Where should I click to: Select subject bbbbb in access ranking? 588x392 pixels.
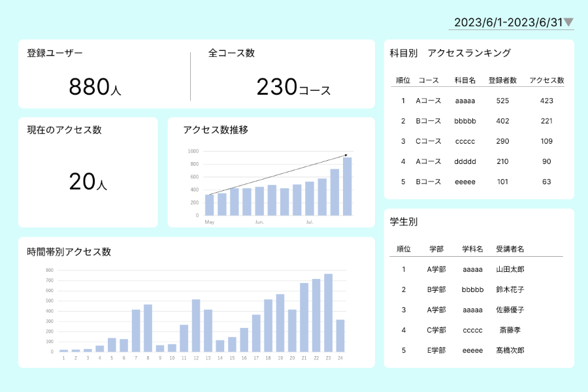pyautogui.click(x=465, y=121)
